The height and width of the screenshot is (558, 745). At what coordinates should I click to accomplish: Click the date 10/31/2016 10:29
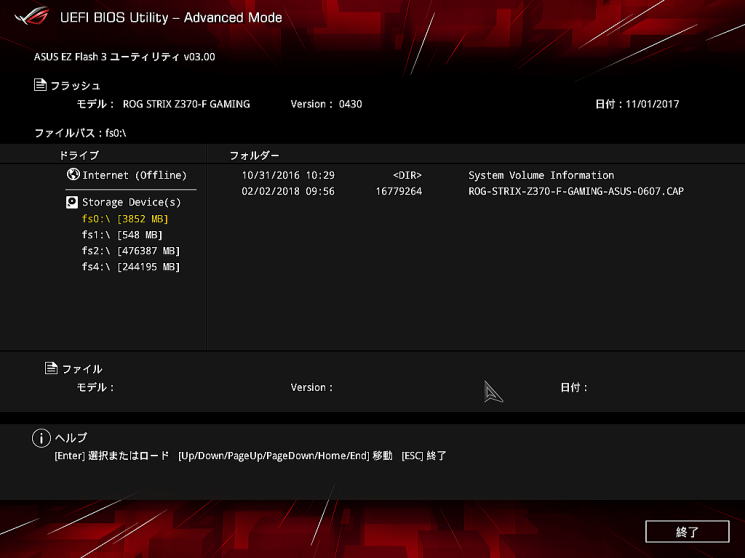pyautogui.click(x=288, y=175)
